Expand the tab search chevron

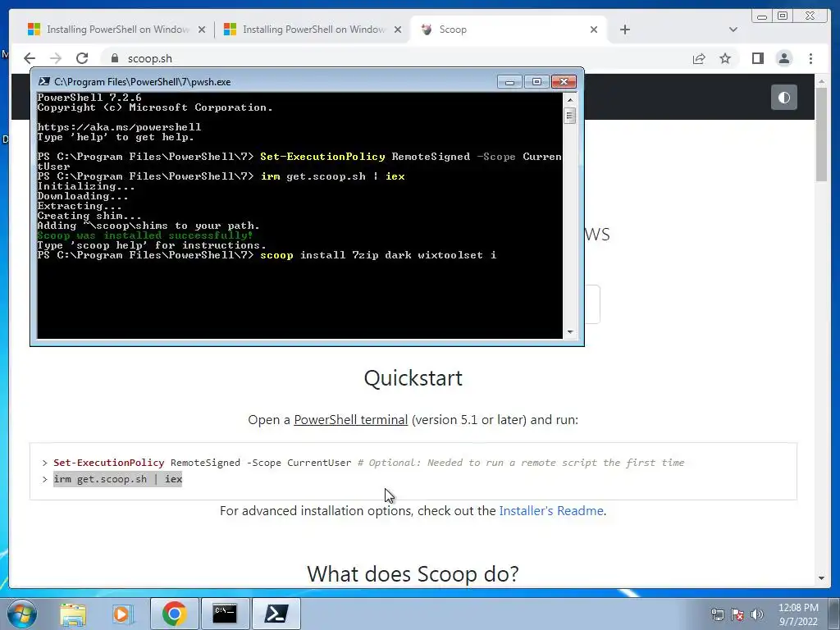[733, 30]
